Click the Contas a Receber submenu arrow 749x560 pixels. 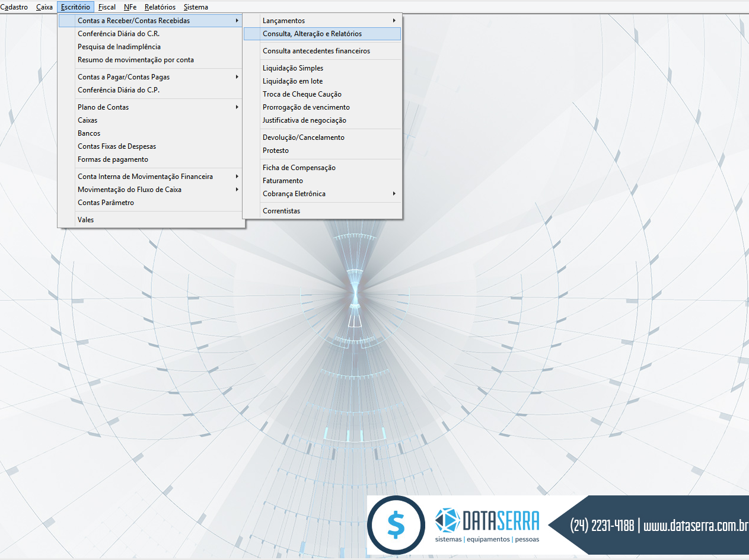click(237, 21)
